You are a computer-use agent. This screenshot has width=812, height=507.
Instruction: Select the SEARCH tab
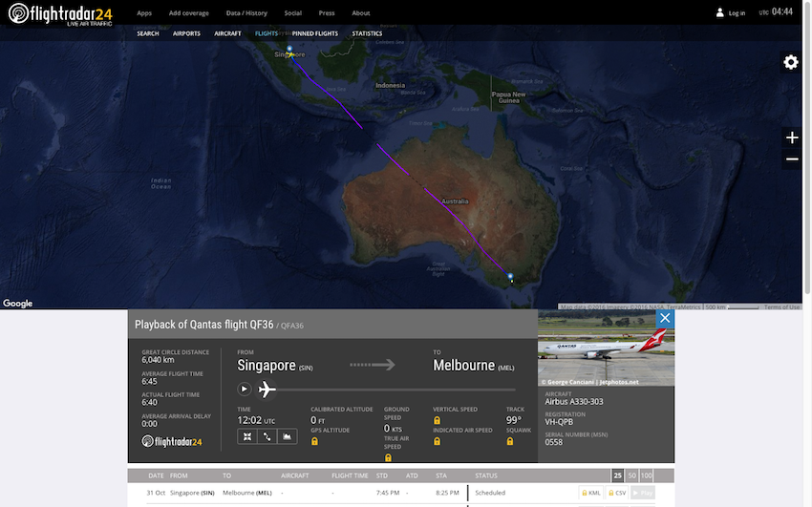coord(147,33)
